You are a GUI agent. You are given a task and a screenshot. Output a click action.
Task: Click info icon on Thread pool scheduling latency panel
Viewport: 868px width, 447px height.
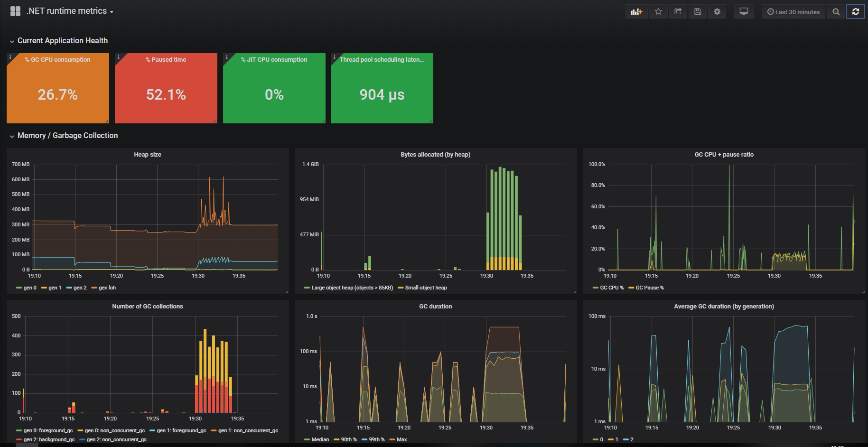pos(334,57)
